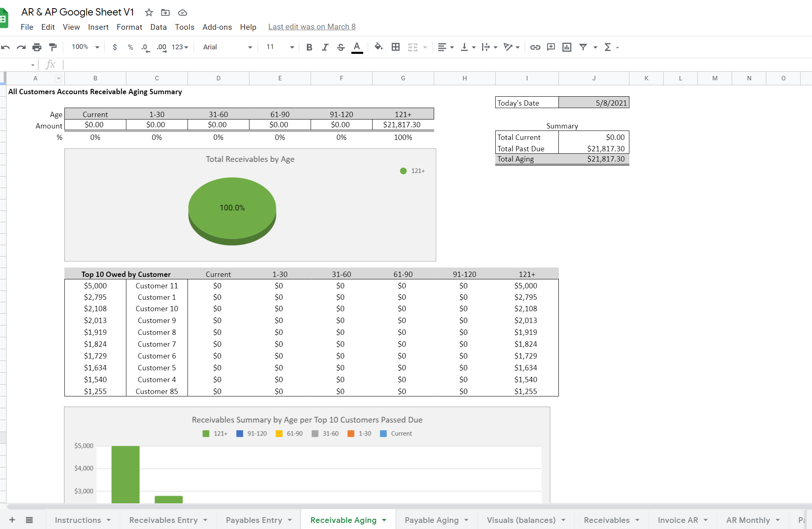Click the merge cells icon
This screenshot has width=812, height=529.
pyautogui.click(x=413, y=47)
